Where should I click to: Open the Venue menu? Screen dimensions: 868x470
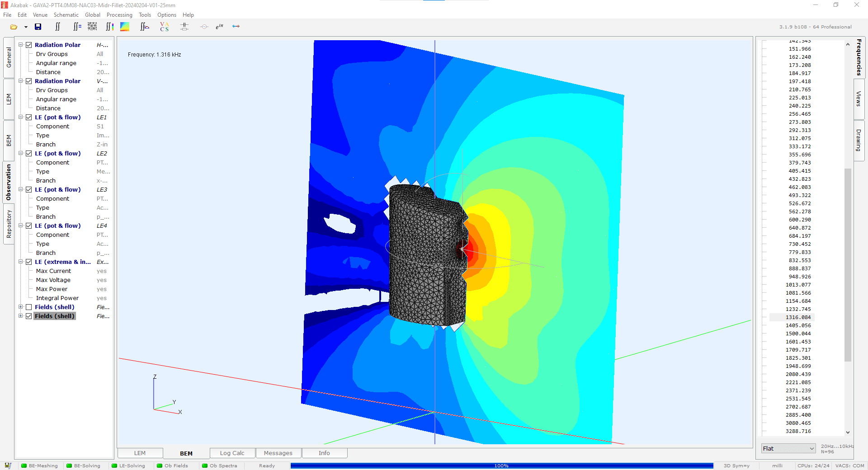40,15
